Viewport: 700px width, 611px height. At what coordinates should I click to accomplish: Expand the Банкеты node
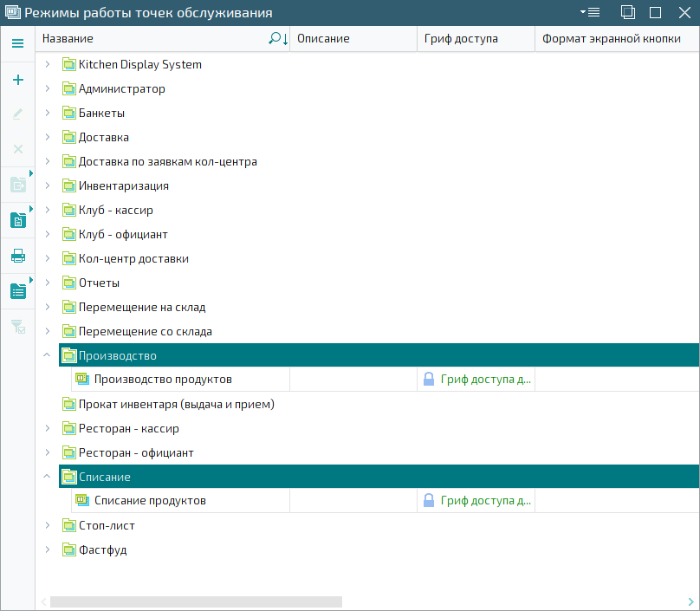coord(48,113)
